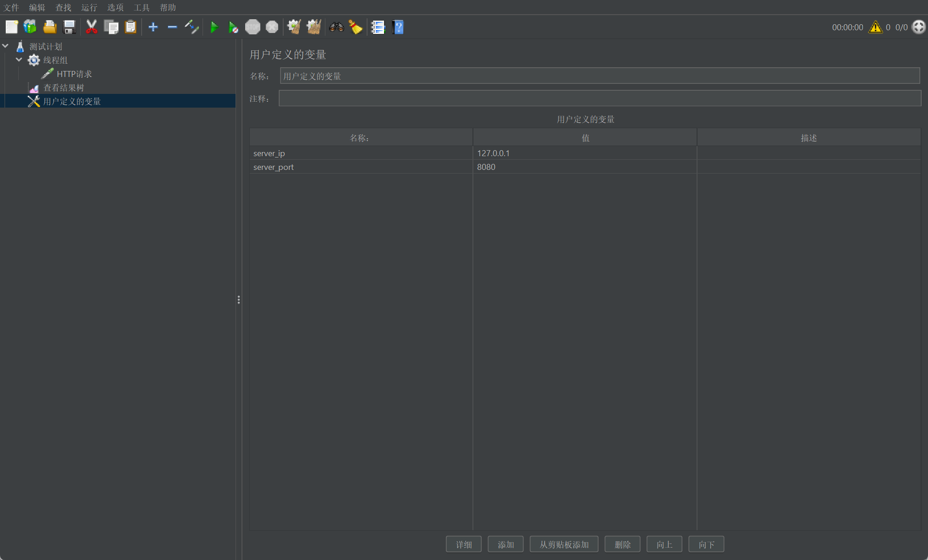Open the Function Helper list icon
This screenshot has width=928, height=560.
(x=378, y=27)
